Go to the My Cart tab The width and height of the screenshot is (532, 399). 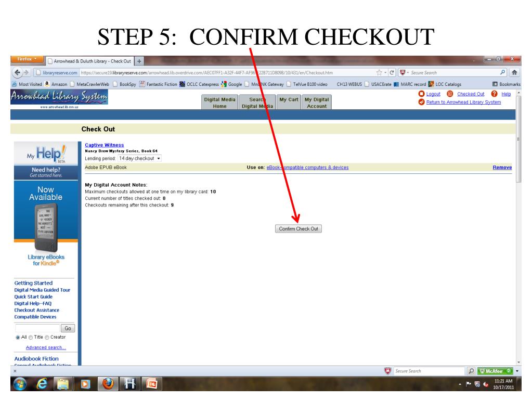click(x=289, y=102)
